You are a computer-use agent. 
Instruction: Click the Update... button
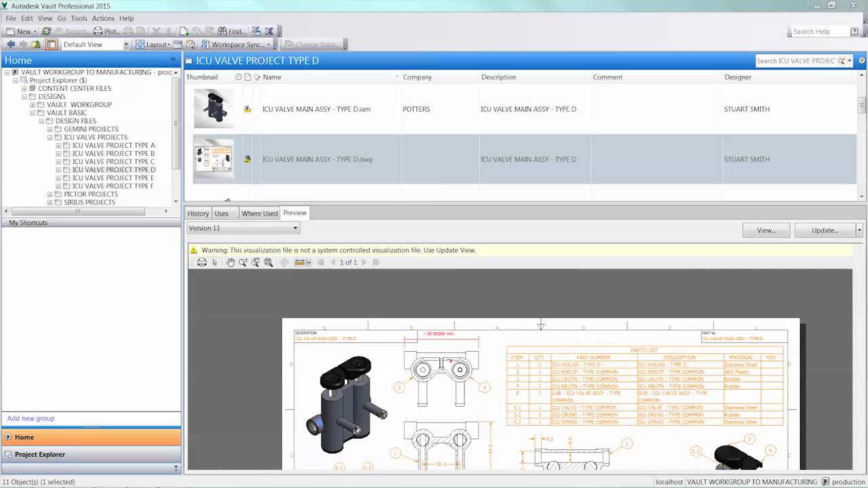pyautogui.click(x=825, y=230)
